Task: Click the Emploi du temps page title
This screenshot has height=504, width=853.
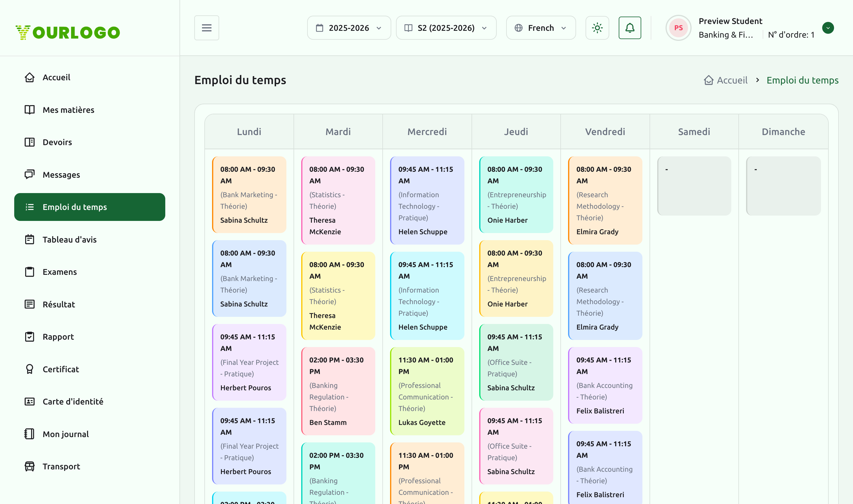Action: tap(240, 80)
